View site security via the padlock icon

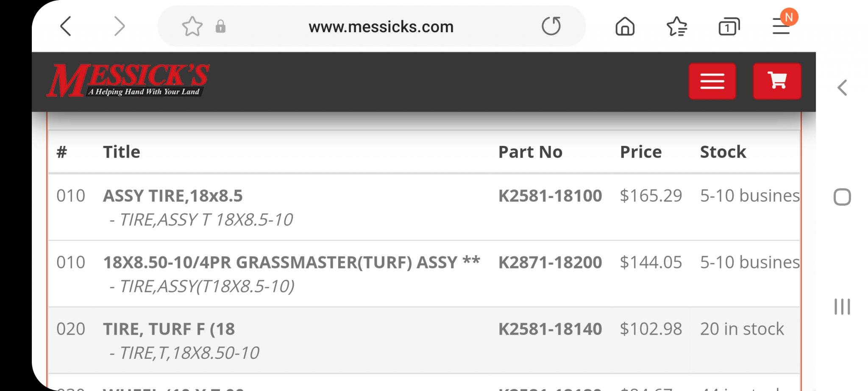[x=220, y=26]
